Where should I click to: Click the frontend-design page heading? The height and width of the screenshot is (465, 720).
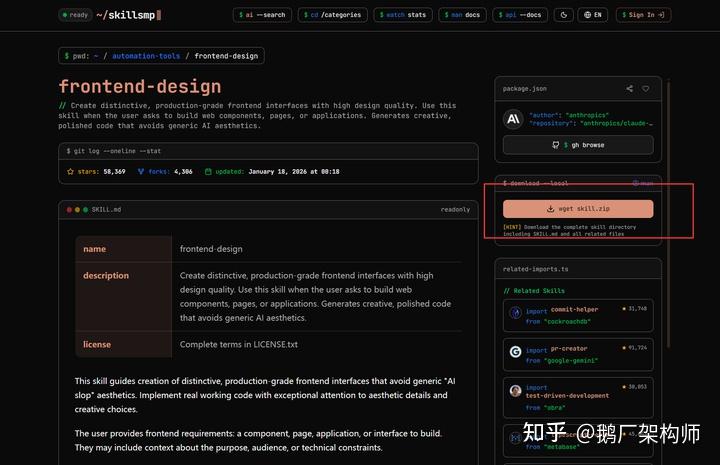[x=140, y=86]
